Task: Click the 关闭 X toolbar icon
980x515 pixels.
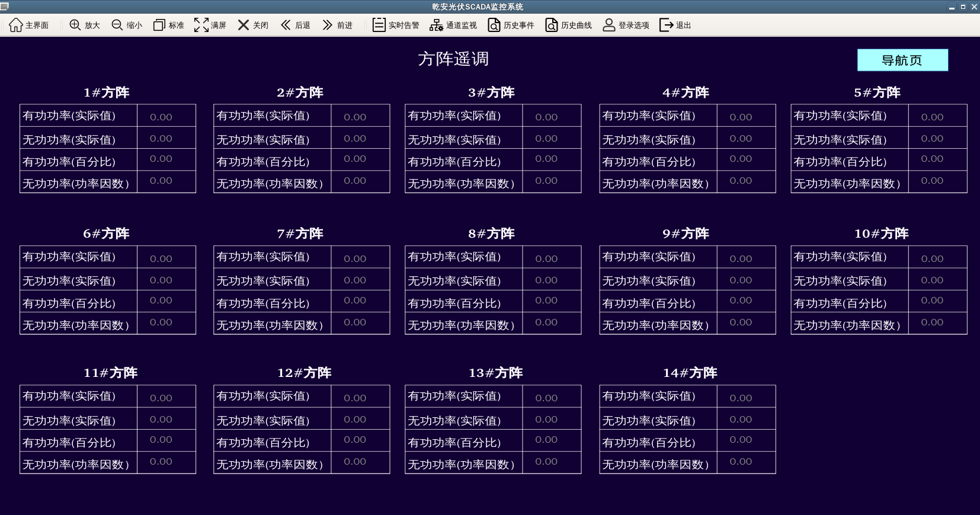Action: (x=244, y=25)
